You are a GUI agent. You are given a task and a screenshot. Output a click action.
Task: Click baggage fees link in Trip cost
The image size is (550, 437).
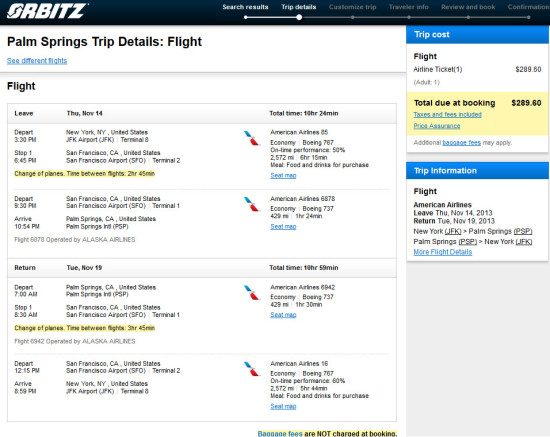[x=462, y=142]
